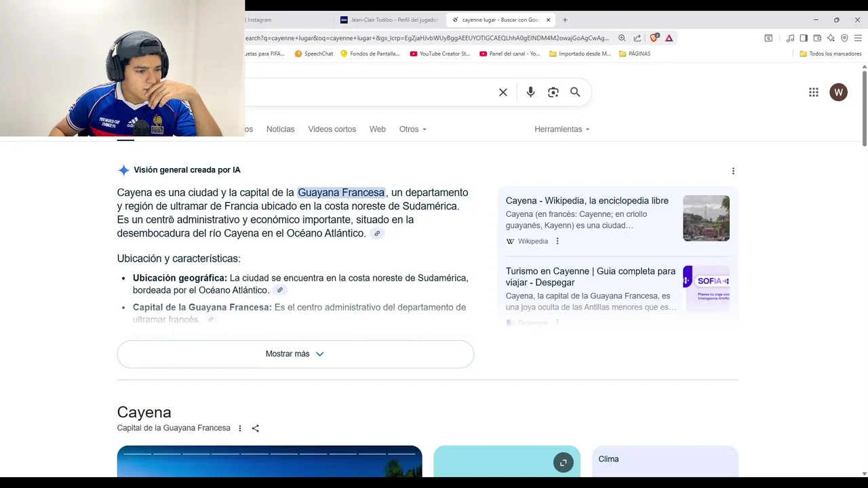Open the 'PÁGINAS' bookmarks folder
868x488 pixels.
pos(635,54)
